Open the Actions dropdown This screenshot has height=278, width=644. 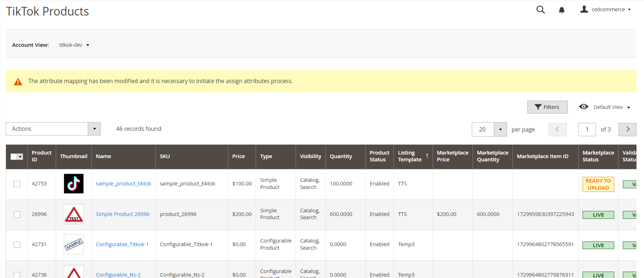53,129
